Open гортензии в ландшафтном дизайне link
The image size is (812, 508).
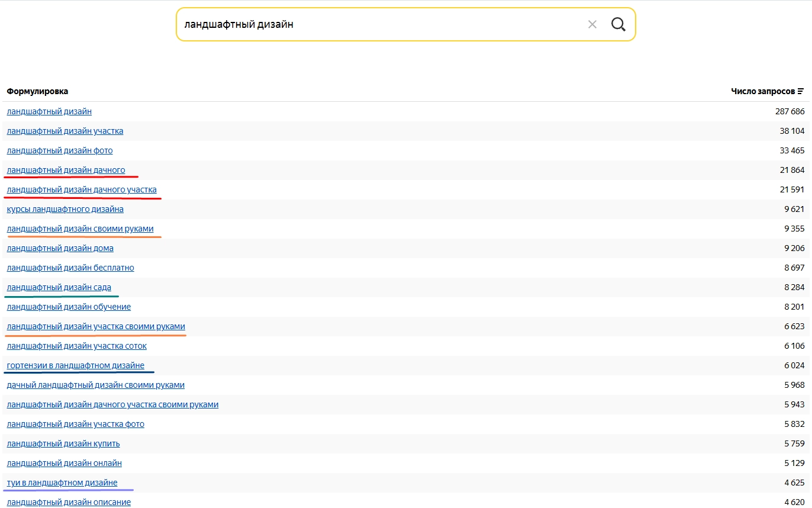[75, 365]
